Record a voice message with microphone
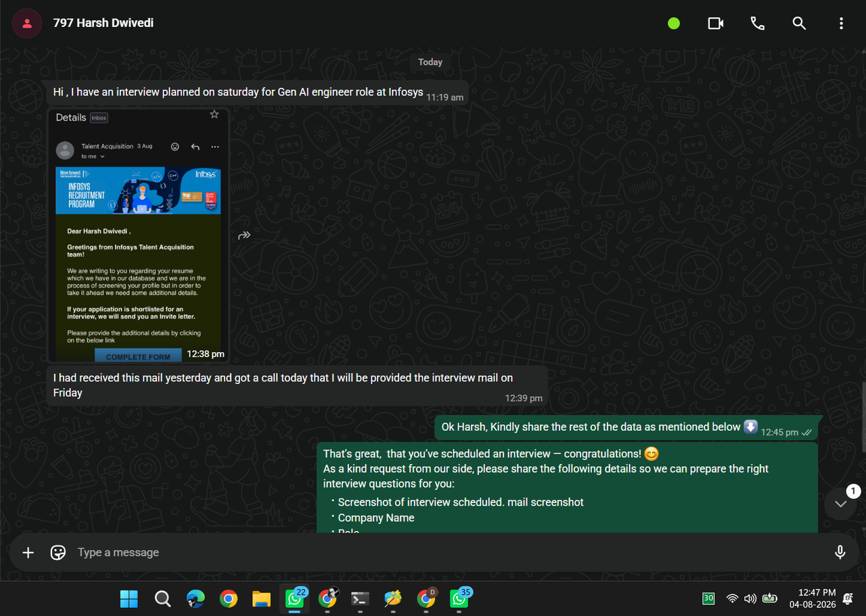The height and width of the screenshot is (616, 866). (x=840, y=552)
